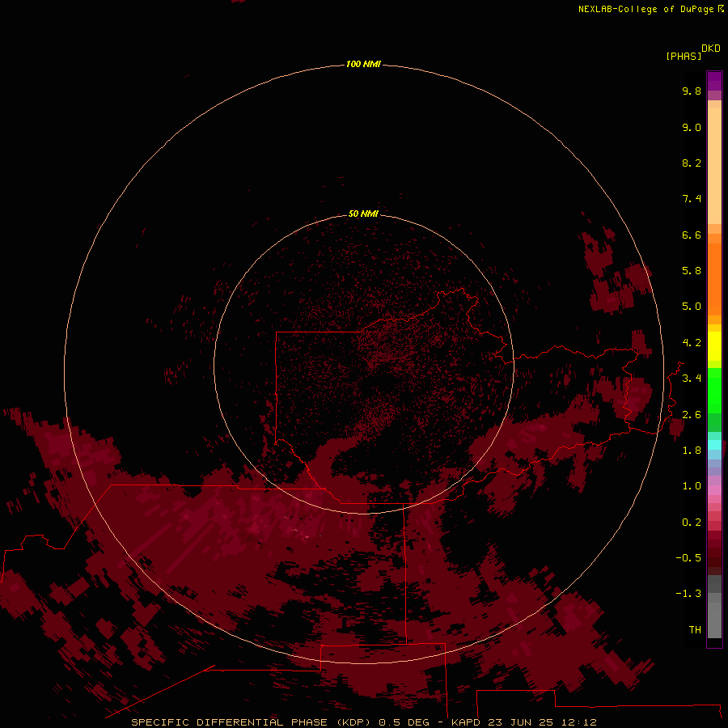Click the Specific Differential Phase (KDP) caption
Image resolution: width=728 pixels, height=728 pixels.
pos(251,722)
